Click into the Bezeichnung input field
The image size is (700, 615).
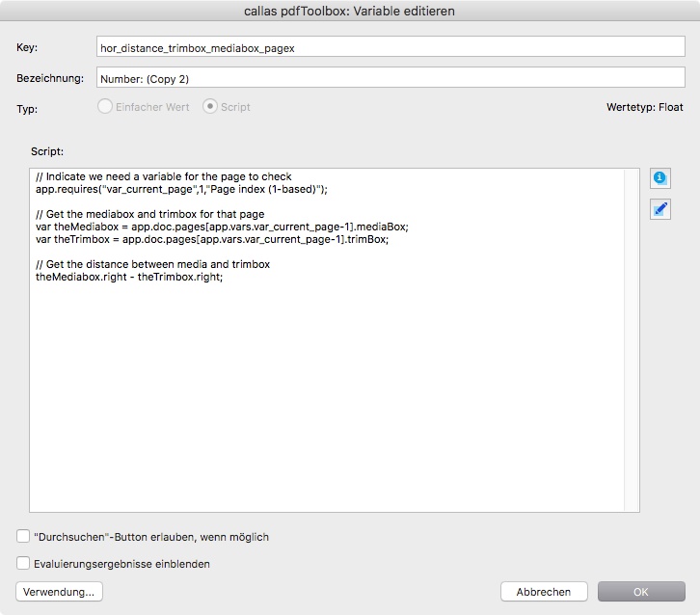(390, 78)
